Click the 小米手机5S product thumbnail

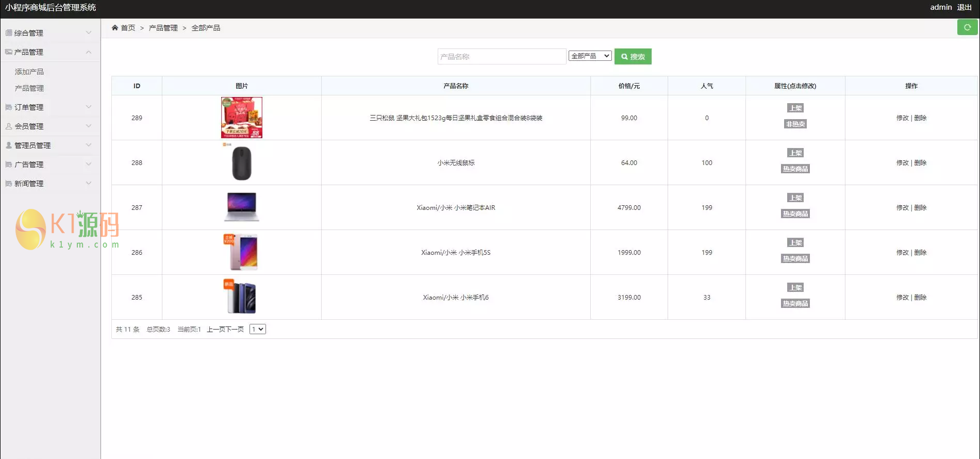click(x=242, y=252)
